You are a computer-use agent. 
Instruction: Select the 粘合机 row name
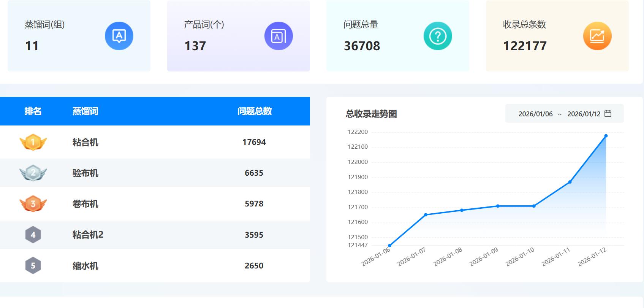85,142
